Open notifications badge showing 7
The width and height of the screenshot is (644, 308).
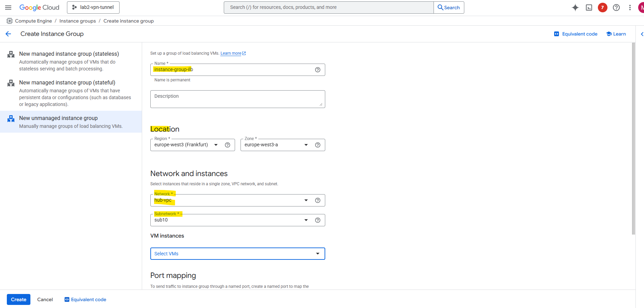coord(602,8)
